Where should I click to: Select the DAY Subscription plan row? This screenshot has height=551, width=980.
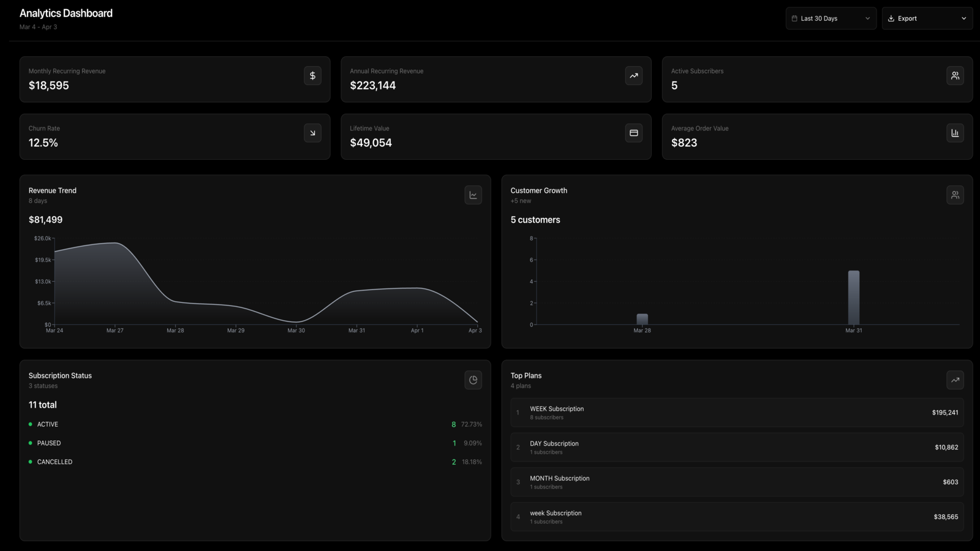click(737, 448)
